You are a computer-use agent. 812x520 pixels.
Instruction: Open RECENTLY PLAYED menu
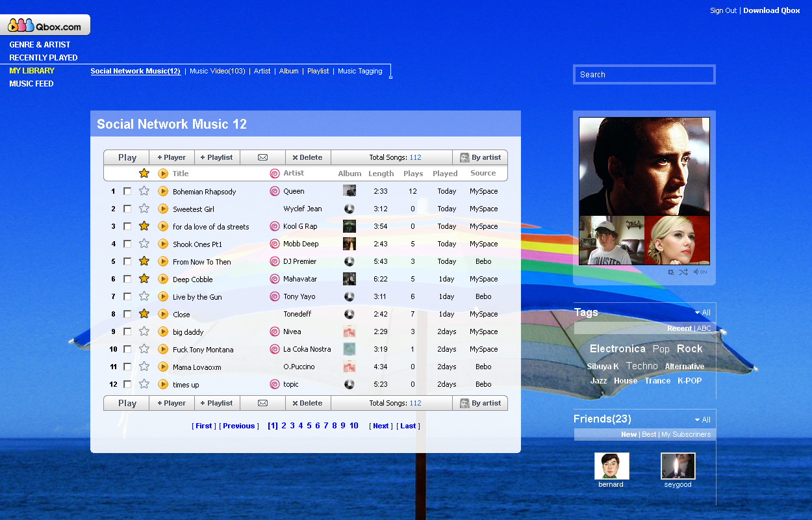point(44,58)
